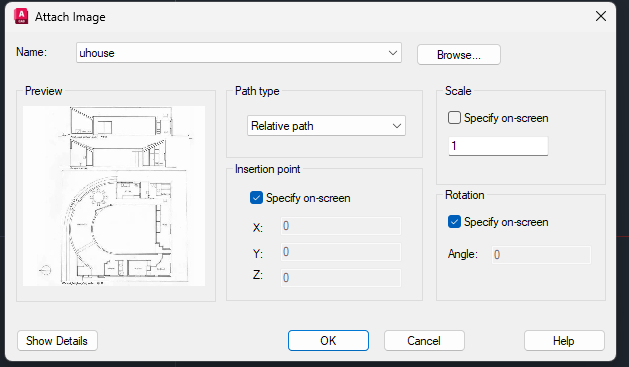The height and width of the screenshot is (367, 629).
Task: Click the Scale value field
Action: 498,146
